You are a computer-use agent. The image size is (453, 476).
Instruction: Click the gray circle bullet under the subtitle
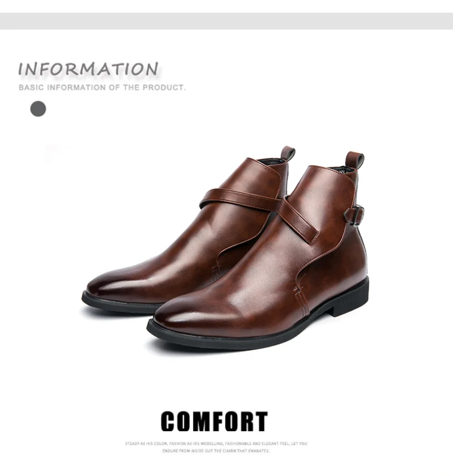38,109
